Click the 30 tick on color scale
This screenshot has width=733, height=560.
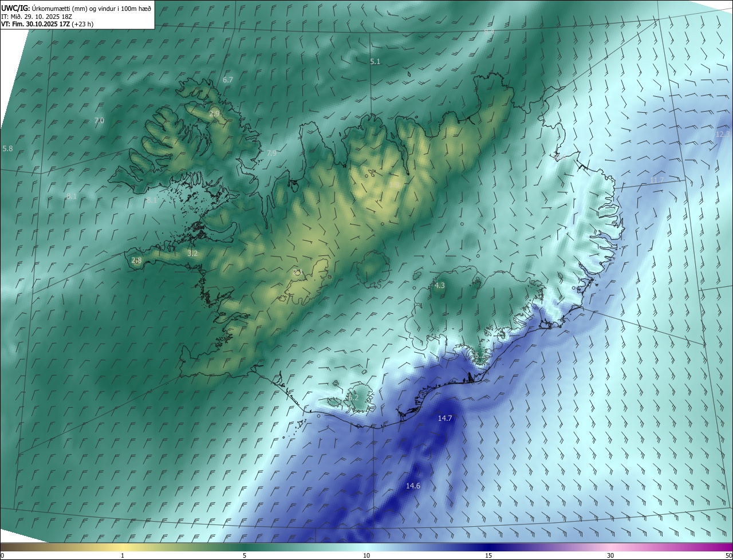[610, 555]
